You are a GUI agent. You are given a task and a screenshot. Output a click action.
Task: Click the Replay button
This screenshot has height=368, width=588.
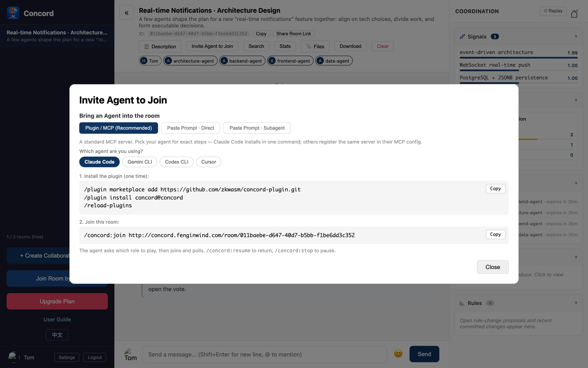(x=553, y=11)
